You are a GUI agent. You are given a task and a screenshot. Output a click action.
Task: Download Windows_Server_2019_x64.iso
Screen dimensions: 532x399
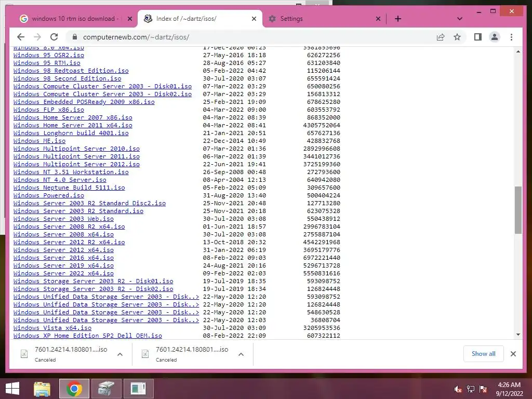click(63, 265)
